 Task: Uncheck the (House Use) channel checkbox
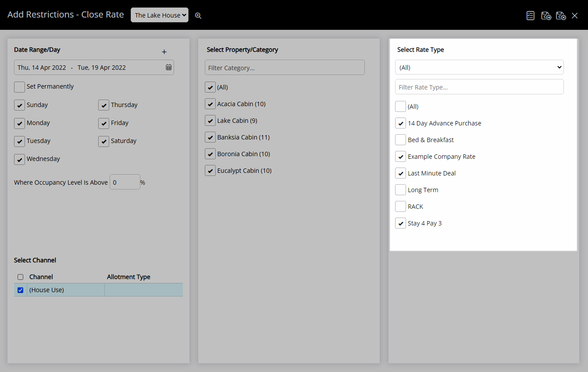pos(20,290)
